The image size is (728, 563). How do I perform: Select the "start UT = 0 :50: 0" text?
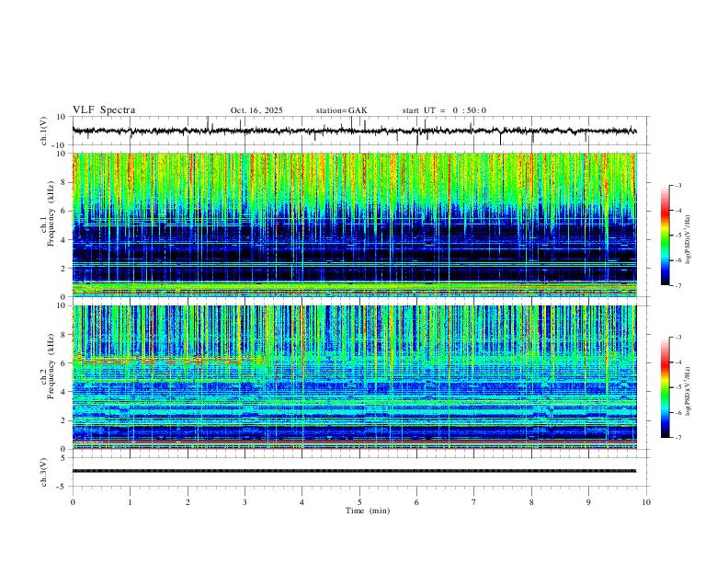point(444,110)
